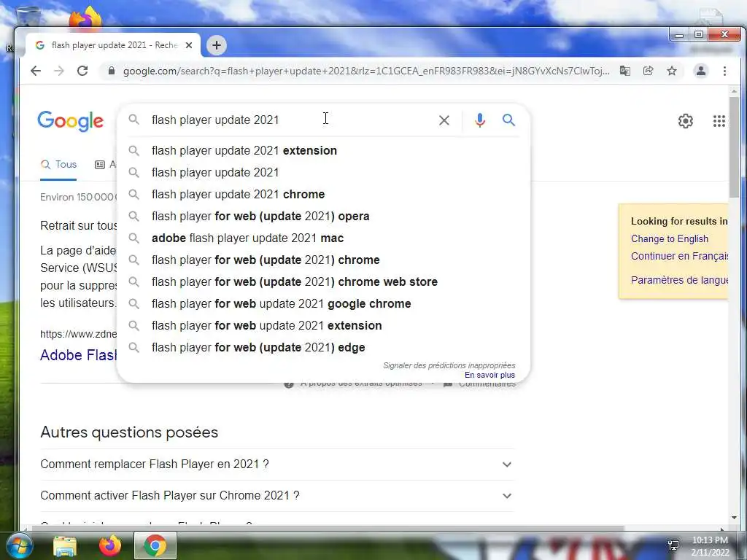
Task: Click the horizontal scrollbar at page bottom
Action: point(328,529)
